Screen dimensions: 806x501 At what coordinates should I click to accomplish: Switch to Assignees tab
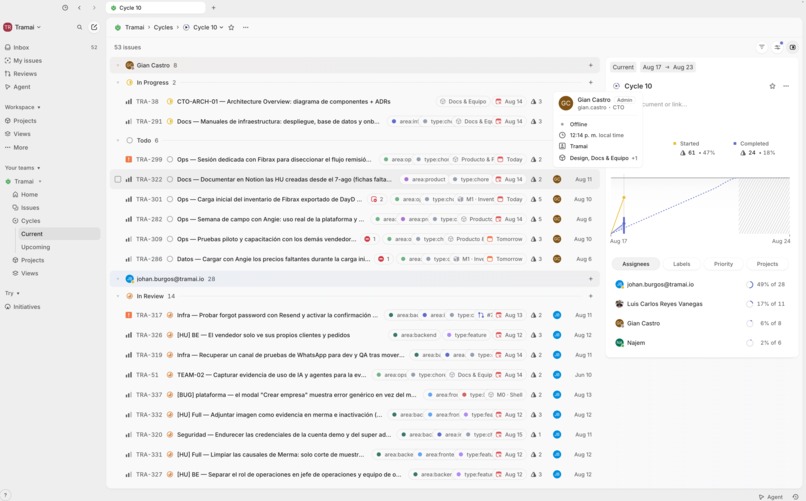coord(636,264)
